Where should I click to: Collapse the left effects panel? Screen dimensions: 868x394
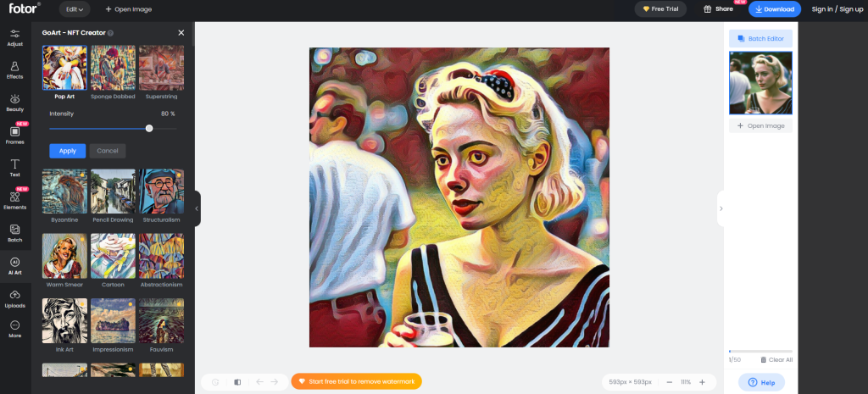click(197, 208)
